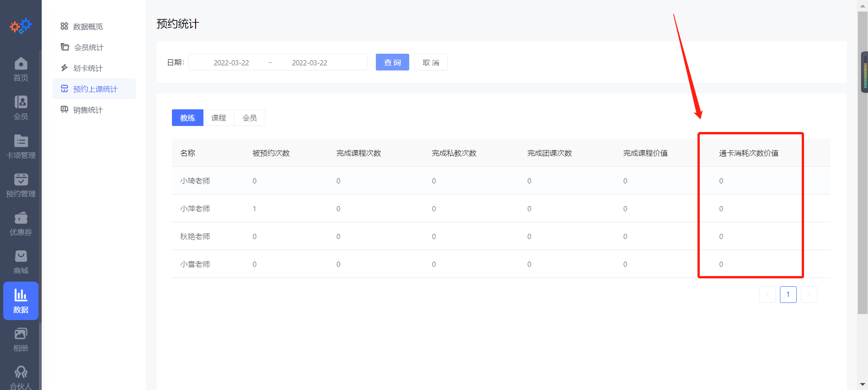Go to next page with right chevron
868x390 pixels.
(x=809, y=295)
